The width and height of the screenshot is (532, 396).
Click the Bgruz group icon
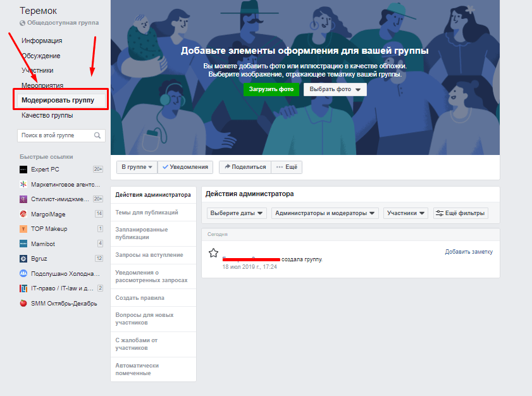click(23, 259)
